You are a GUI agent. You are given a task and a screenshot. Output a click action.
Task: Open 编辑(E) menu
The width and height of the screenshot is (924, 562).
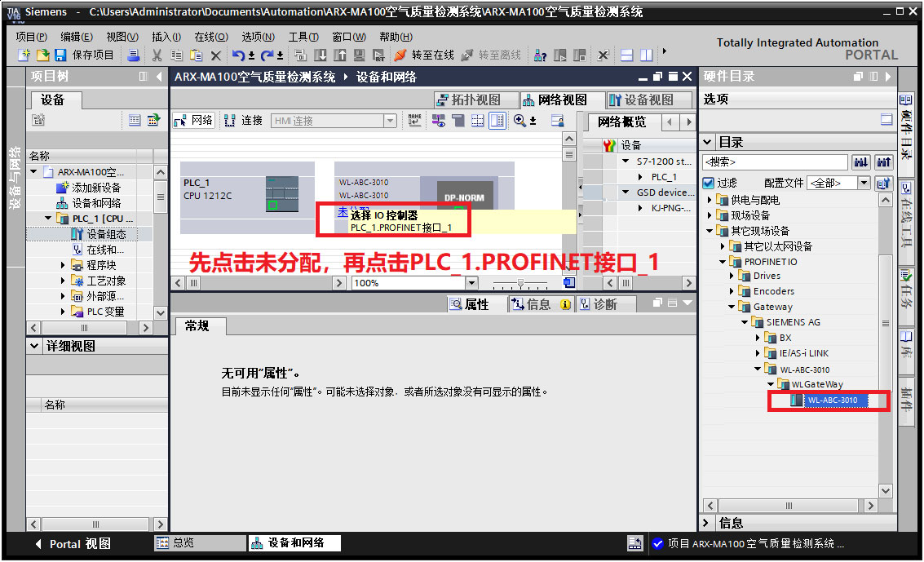point(77,37)
